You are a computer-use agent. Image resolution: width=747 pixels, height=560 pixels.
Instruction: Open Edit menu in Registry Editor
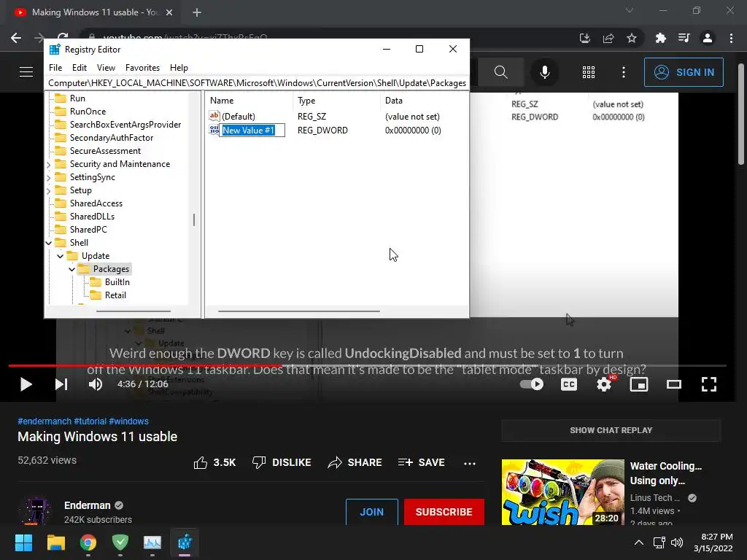pos(79,68)
